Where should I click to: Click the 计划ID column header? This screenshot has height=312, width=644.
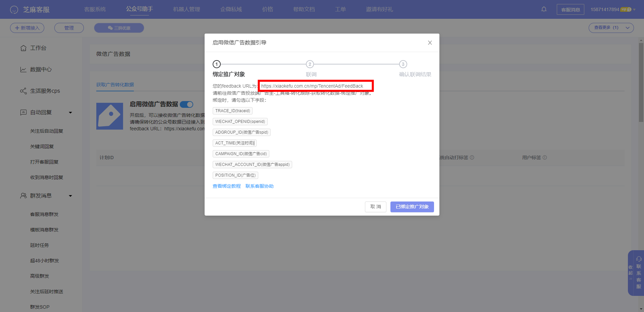(107, 158)
